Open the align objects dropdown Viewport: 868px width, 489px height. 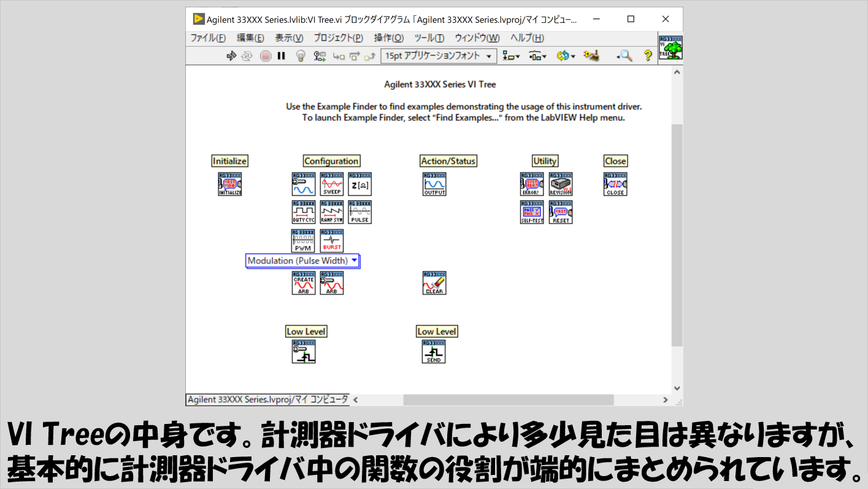click(511, 56)
